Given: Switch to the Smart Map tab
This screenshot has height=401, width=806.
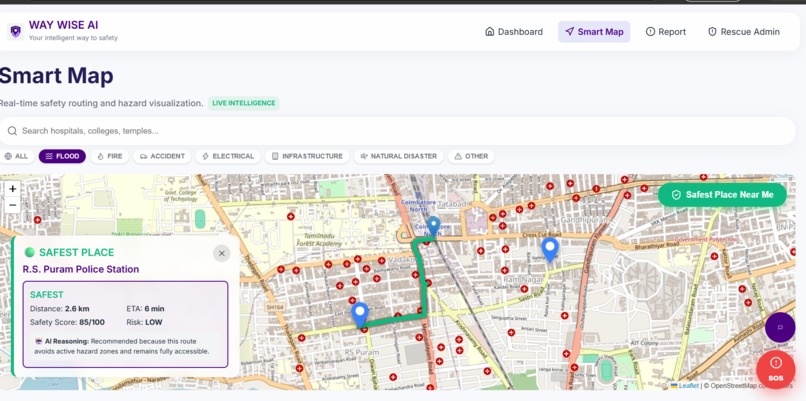Looking at the screenshot, I should pos(594,32).
